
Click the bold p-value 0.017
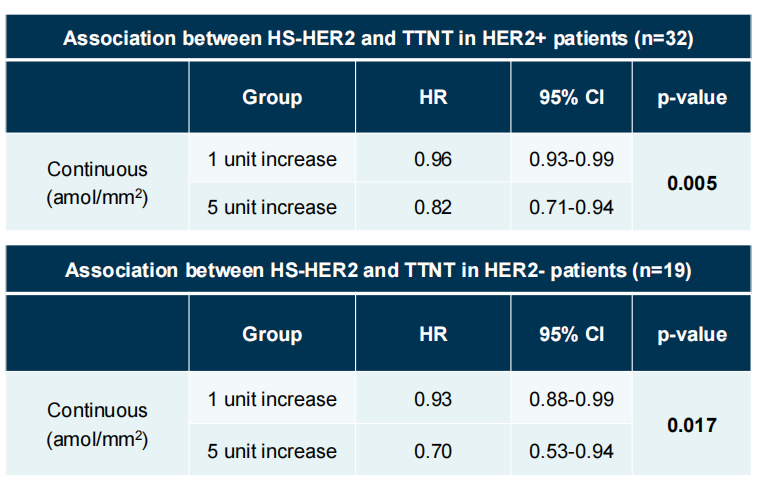pyautogui.click(x=692, y=424)
